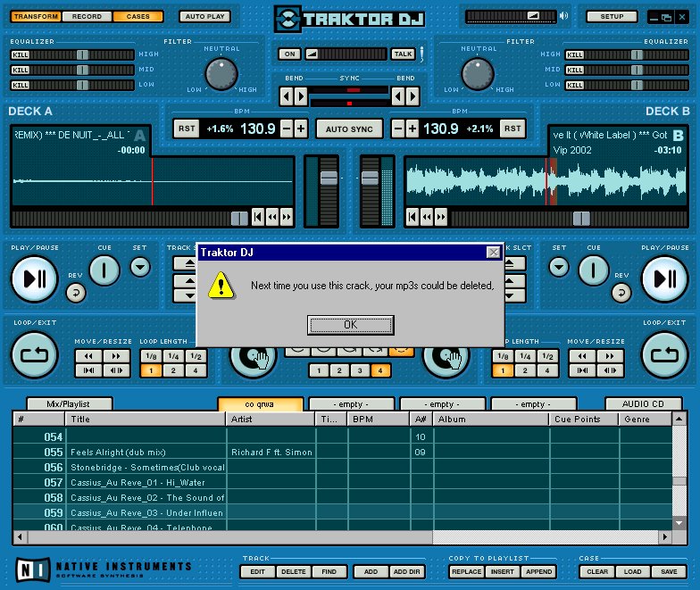Kill Deck B MID equalizer band
The width and height of the screenshot is (700, 590).
575,70
